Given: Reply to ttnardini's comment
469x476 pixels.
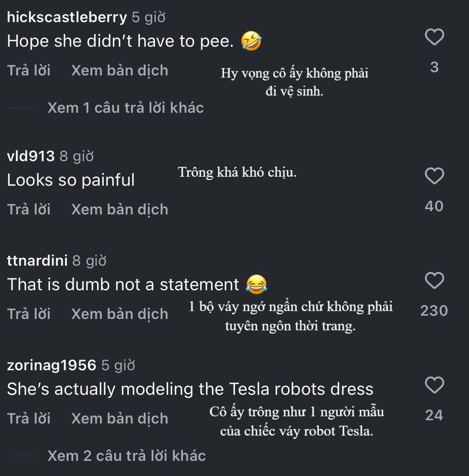Looking at the screenshot, I should (x=29, y=314).
